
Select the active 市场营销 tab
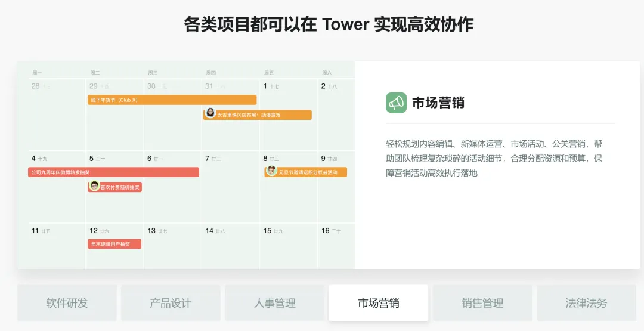[x=379, y=303]
